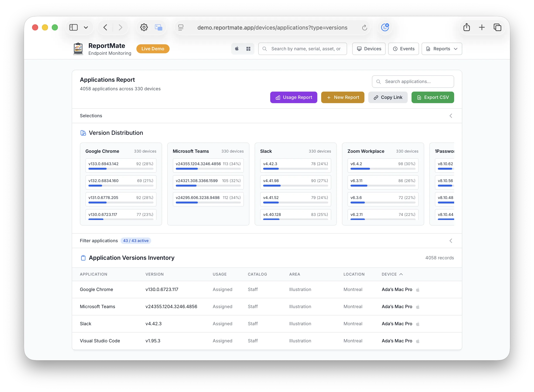Click the Copy Link chain icon

pos(376,98)
